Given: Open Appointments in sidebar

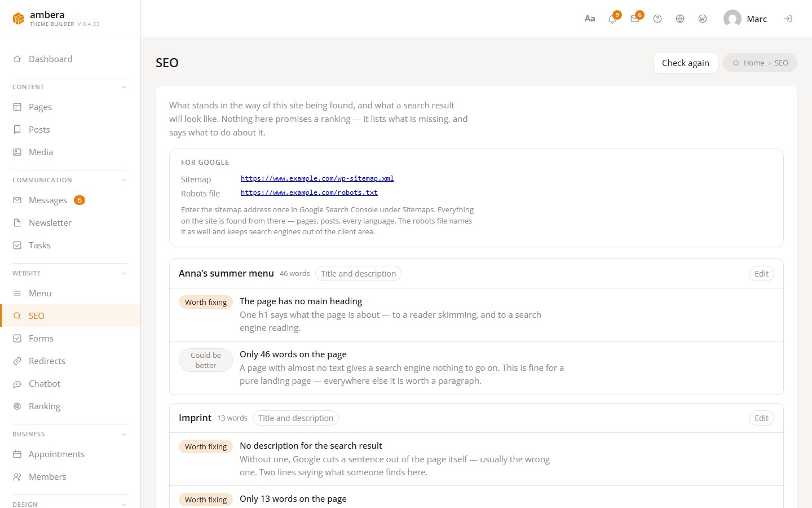Looking at the screenshot, I should click(x=70, y=454).
